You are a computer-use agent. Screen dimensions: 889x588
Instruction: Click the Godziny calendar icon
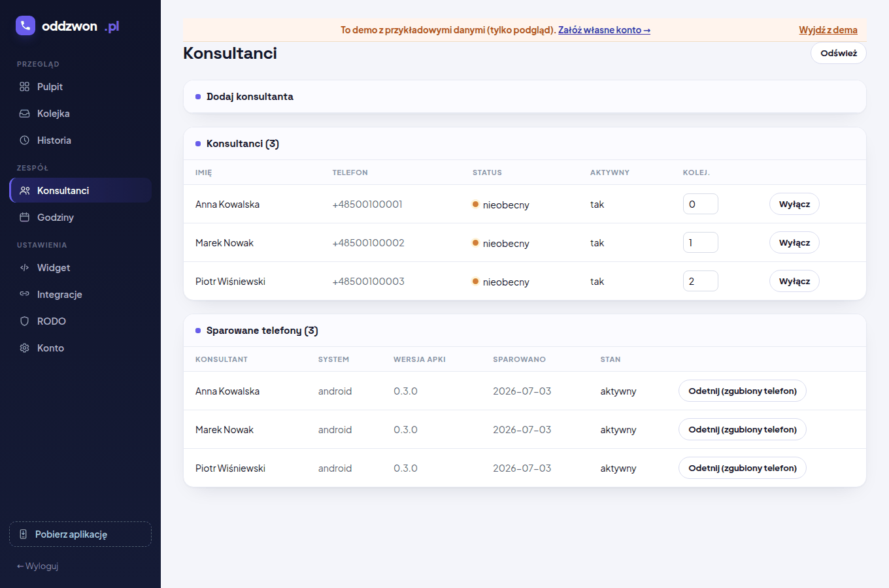[x=24, y=218]
